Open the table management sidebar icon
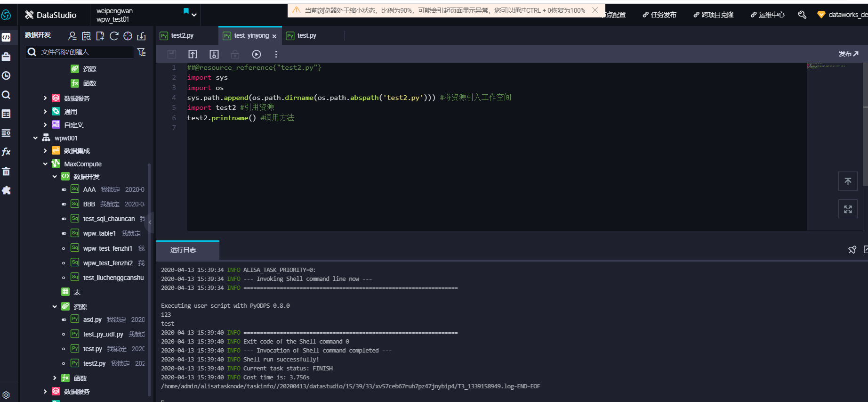The image size is (868, 402). pyautogui.click(x=6, y=114)
